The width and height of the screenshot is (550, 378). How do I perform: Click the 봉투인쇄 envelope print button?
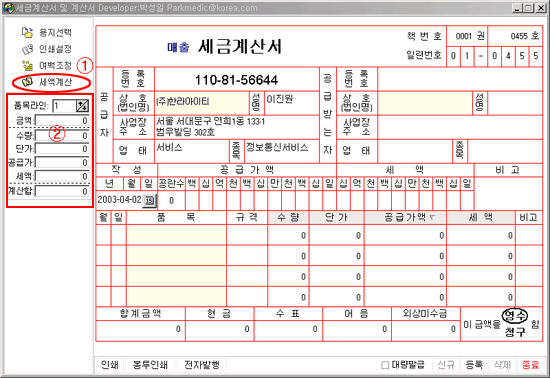[150, 365]
